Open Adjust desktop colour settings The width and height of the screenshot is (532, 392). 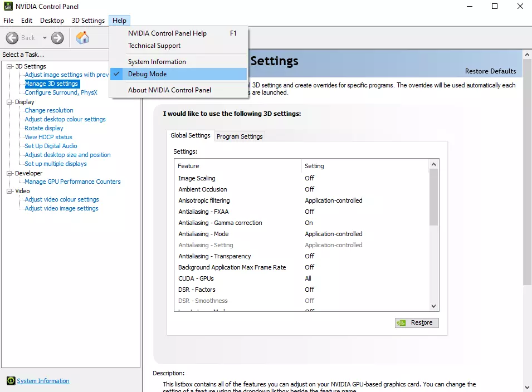click(x=65, y=119)
